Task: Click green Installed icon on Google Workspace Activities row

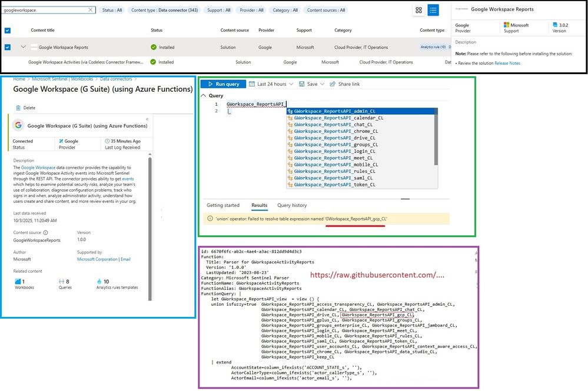Action: [x=153, y=62]
